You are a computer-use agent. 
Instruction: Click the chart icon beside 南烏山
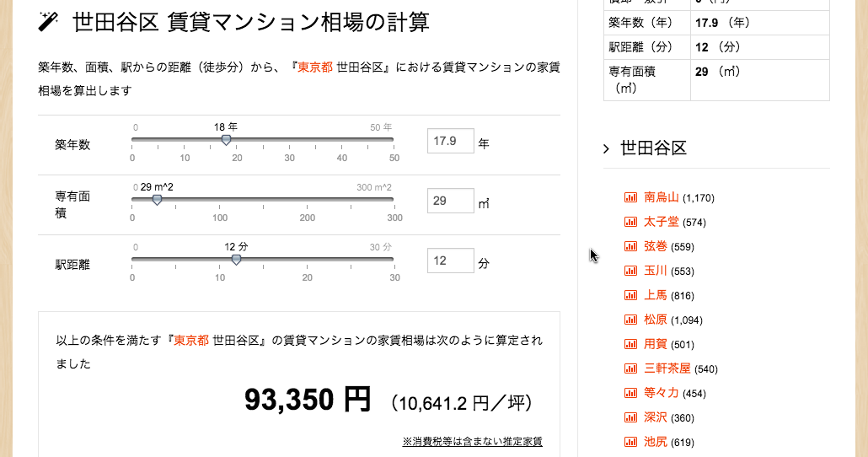[630, 197]
